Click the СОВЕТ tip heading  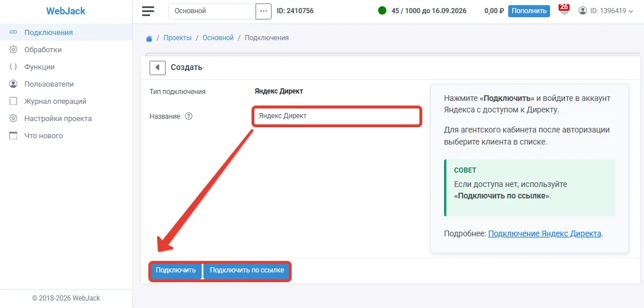tap(465, 170)
